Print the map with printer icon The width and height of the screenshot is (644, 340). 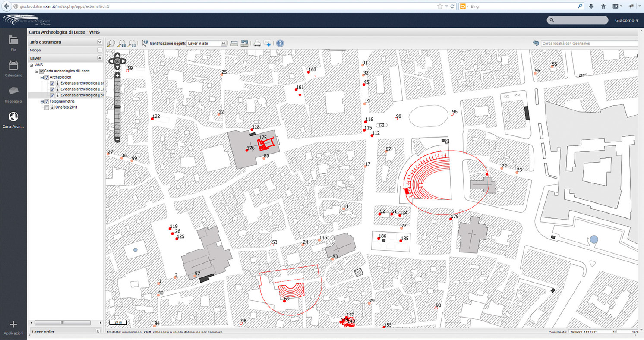[257, 44]
